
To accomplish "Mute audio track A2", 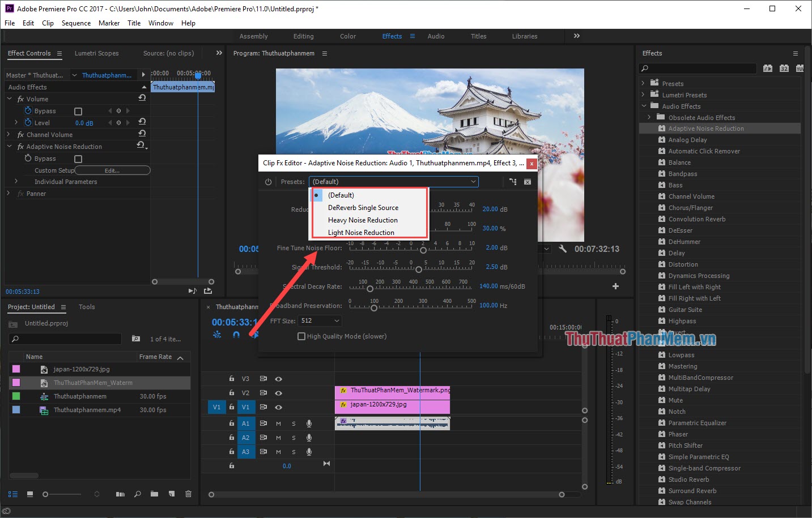I will pos(278,437).
